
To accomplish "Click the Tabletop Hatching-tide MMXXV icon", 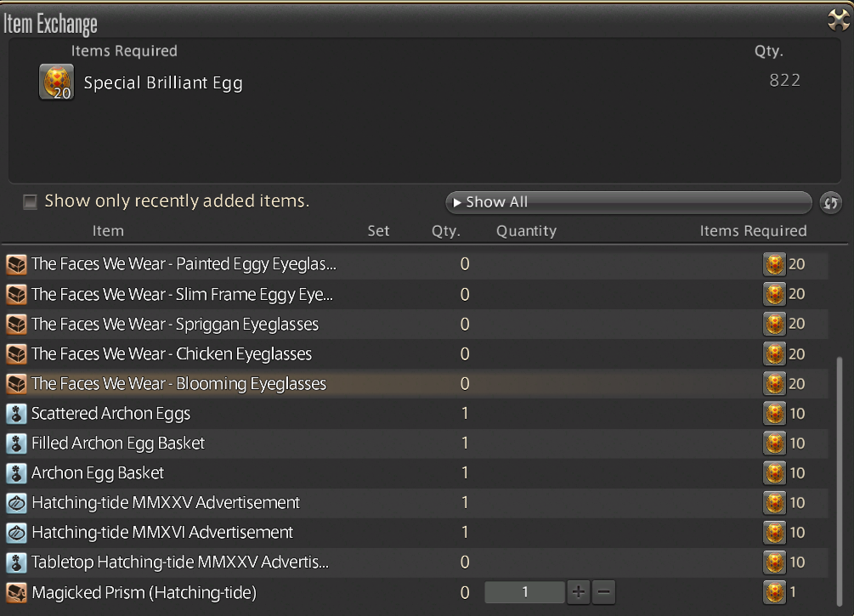I will (16, 562).
